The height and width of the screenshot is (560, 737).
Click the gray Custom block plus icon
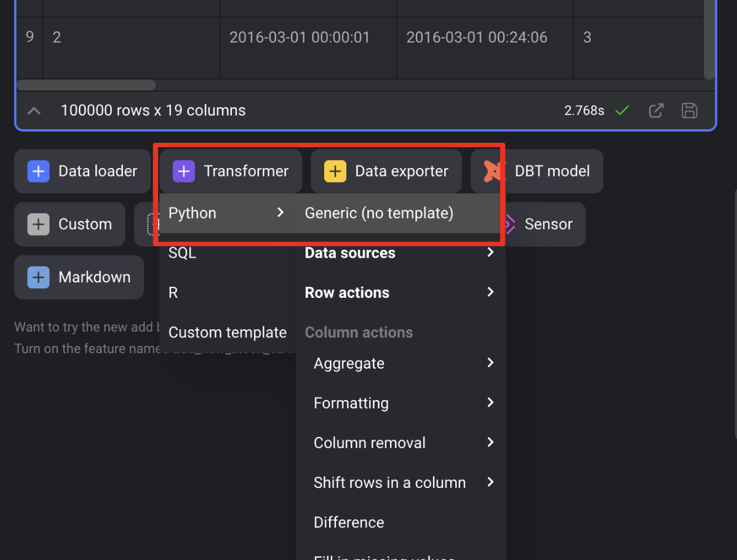(x=38, y=224)
